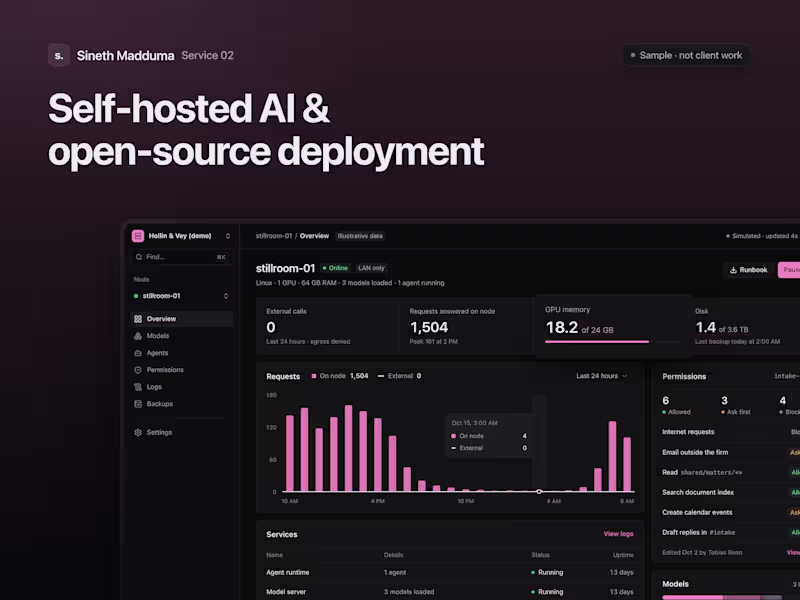Click the Hollin & Vey pink workspace icon

(138, 236)
